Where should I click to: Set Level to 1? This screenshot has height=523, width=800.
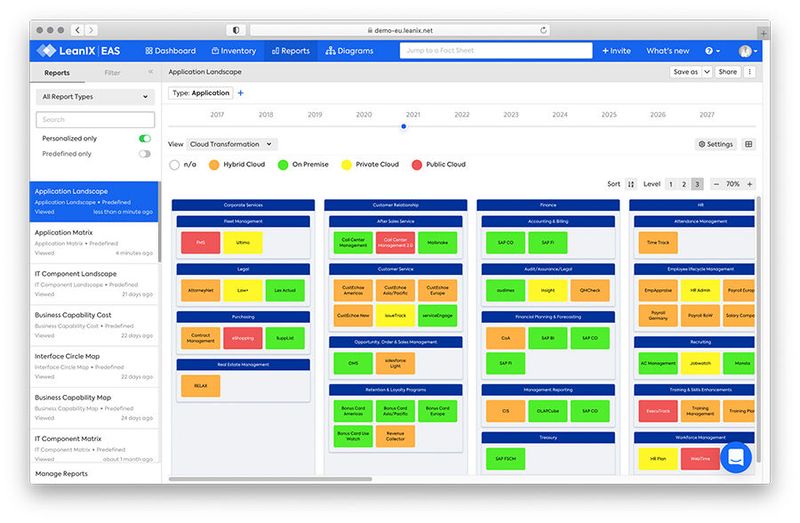click(x=670, y=184)
